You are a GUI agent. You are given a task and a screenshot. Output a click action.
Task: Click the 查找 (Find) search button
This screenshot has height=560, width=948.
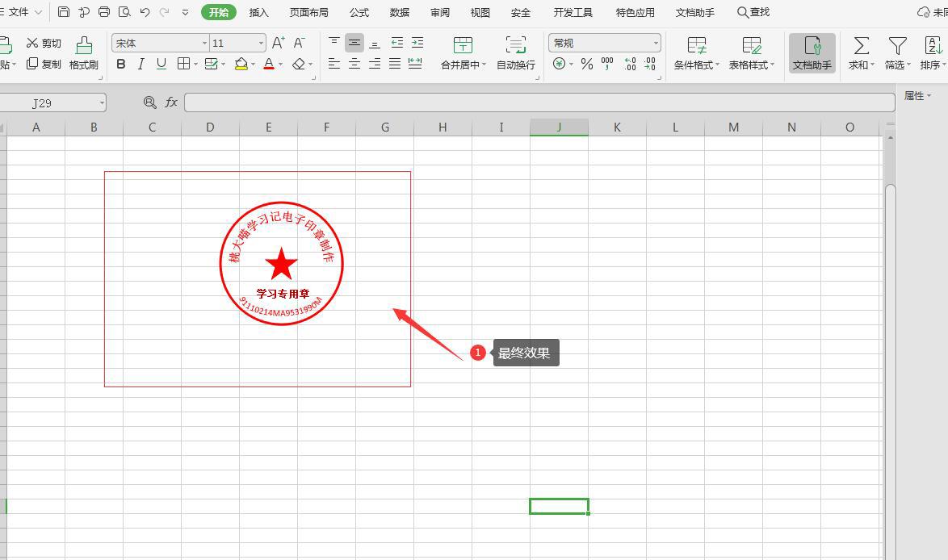pos(753,12)
